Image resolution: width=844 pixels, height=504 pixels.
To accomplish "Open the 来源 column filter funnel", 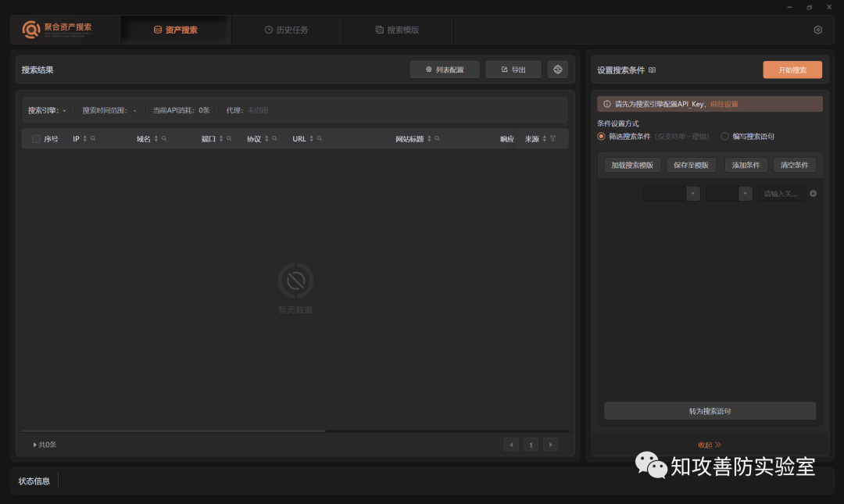I will (553, 139).
